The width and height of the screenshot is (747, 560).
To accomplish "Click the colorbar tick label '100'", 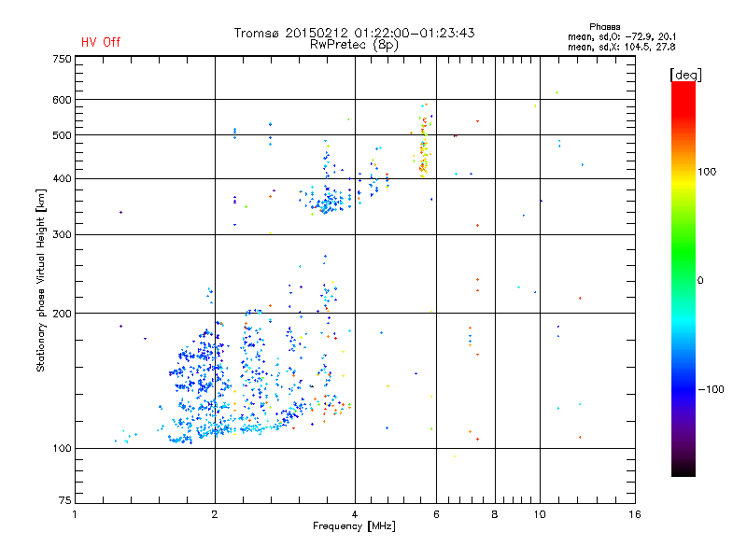I will click(707, 172).
